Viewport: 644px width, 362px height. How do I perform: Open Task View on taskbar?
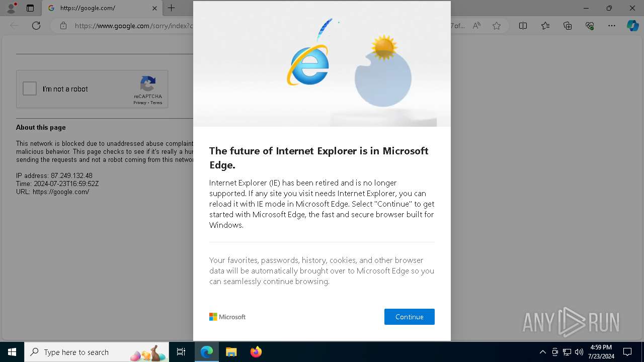point(181,352)
